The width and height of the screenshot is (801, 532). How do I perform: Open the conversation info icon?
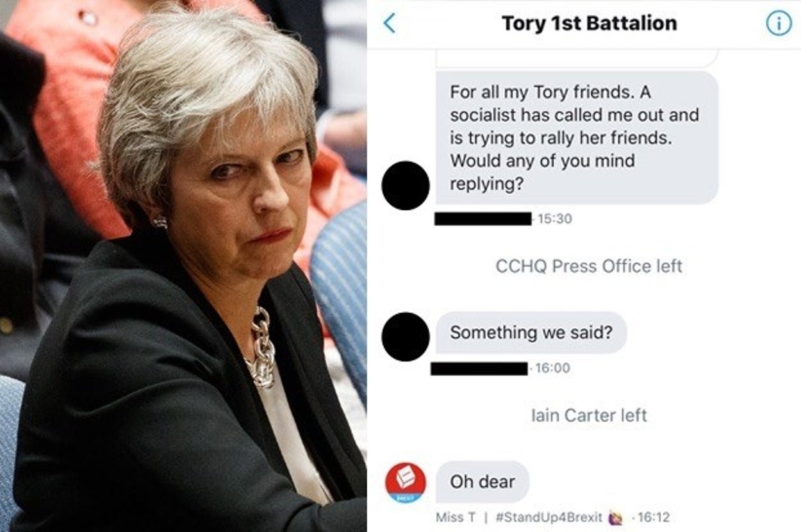pos(779,24)
